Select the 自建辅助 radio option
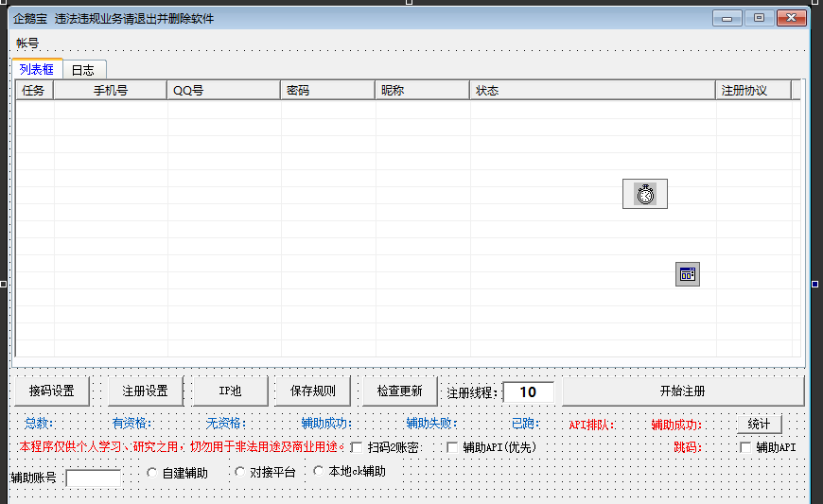 coord(152,472)
